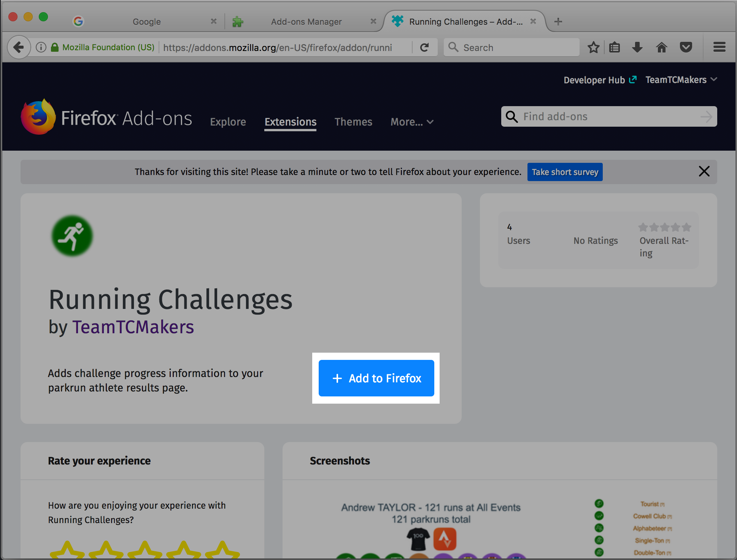Viewport: 737px width, 560px height.
Task: Click the Pocket save icon
Action: 686,48
